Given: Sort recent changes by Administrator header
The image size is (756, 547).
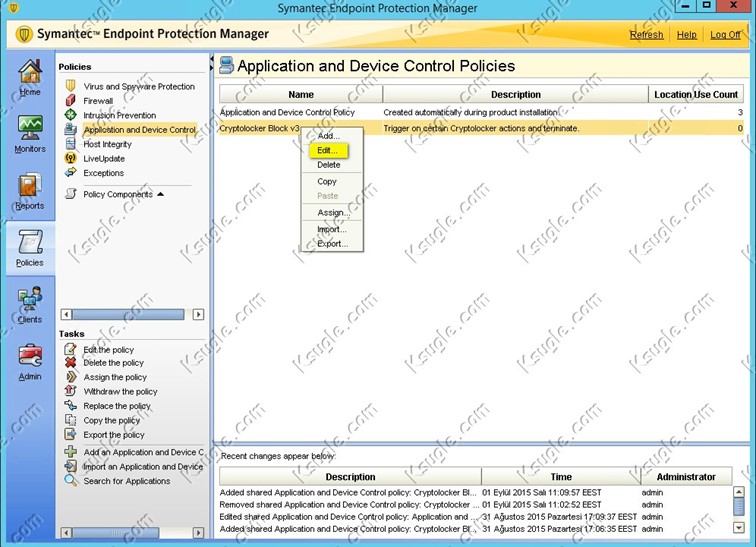Looking at the screenshot, I should click(x=686, y=477).
